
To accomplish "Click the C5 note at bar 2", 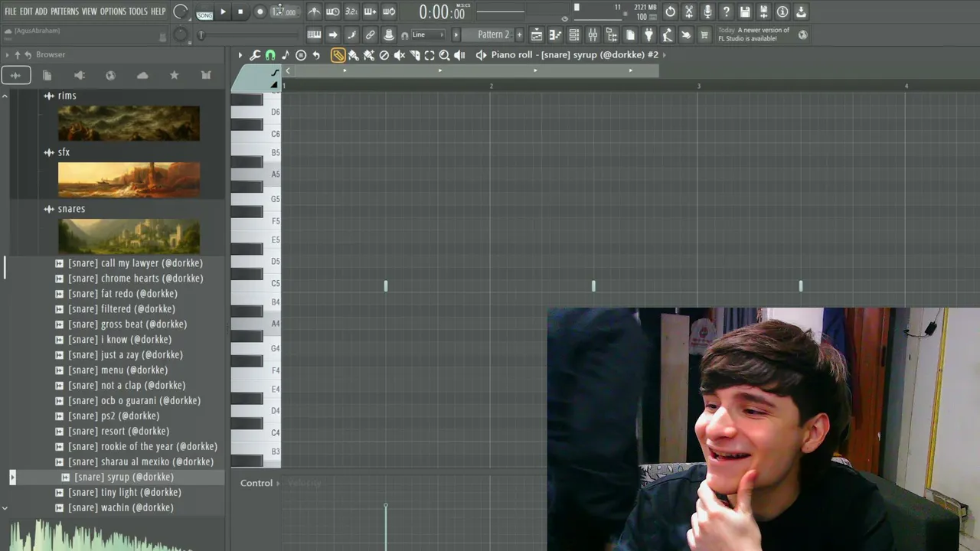I will 593,286.
